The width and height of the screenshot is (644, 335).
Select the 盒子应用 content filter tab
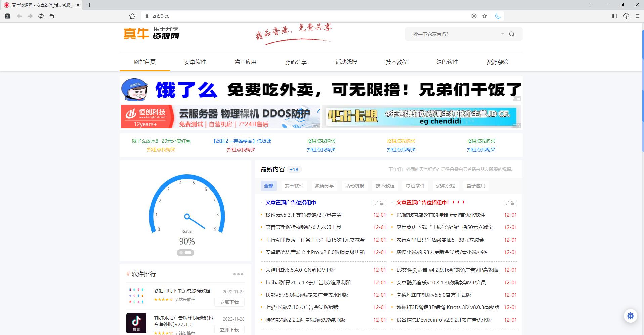[476, 186]
